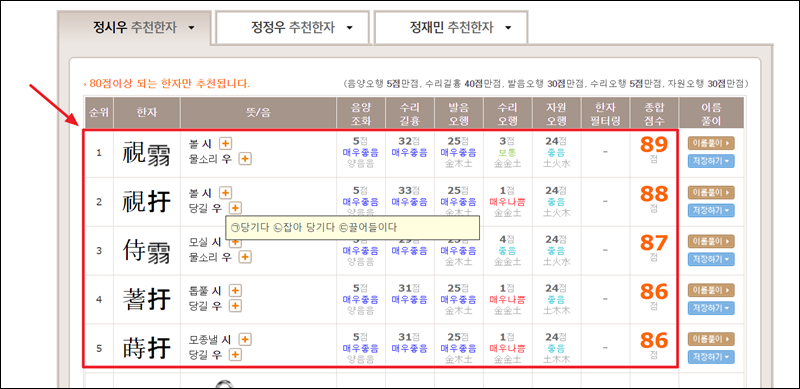Expand meaning of 당길 우 in rank 2
Screen dimensions: 800x389
point(235,208)
